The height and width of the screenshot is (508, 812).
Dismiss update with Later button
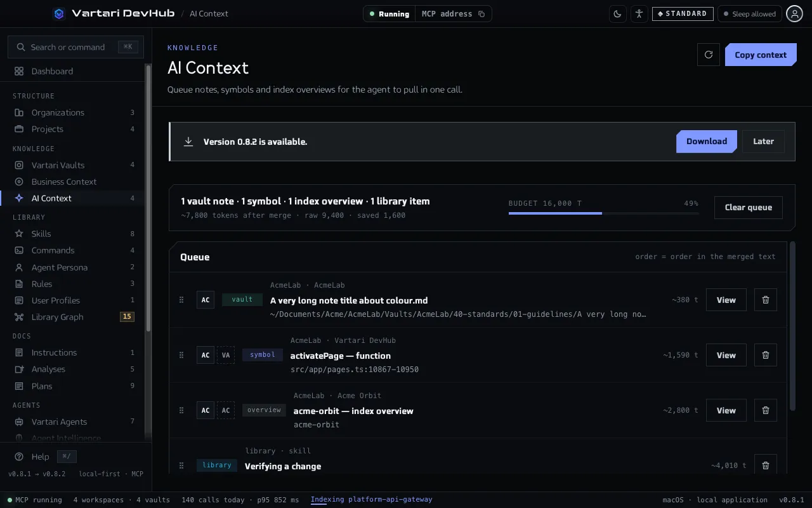pos(763,142)
